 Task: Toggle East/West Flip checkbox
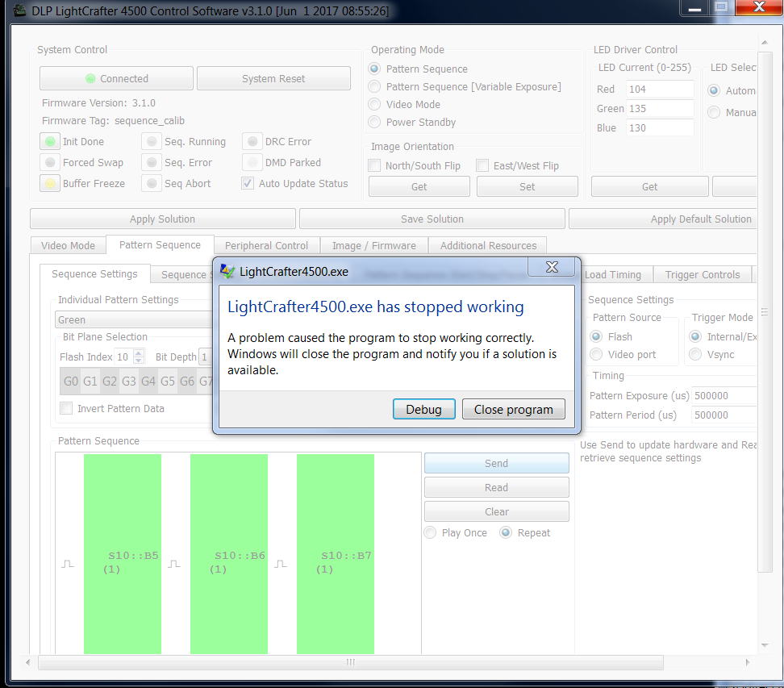pyautogui.click(x=482, y=165)
